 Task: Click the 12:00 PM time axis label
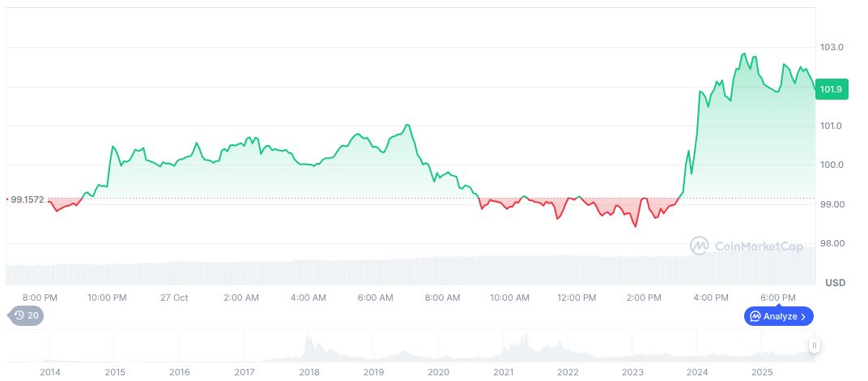click(576, 298)
